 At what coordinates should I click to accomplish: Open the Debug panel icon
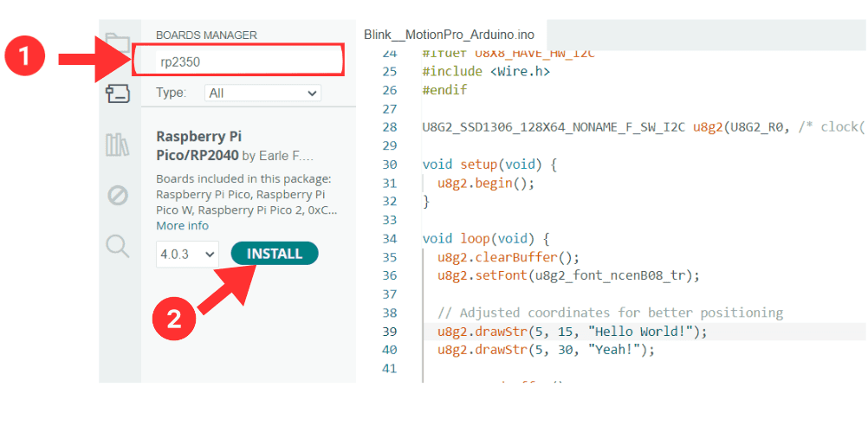[117, 196]
